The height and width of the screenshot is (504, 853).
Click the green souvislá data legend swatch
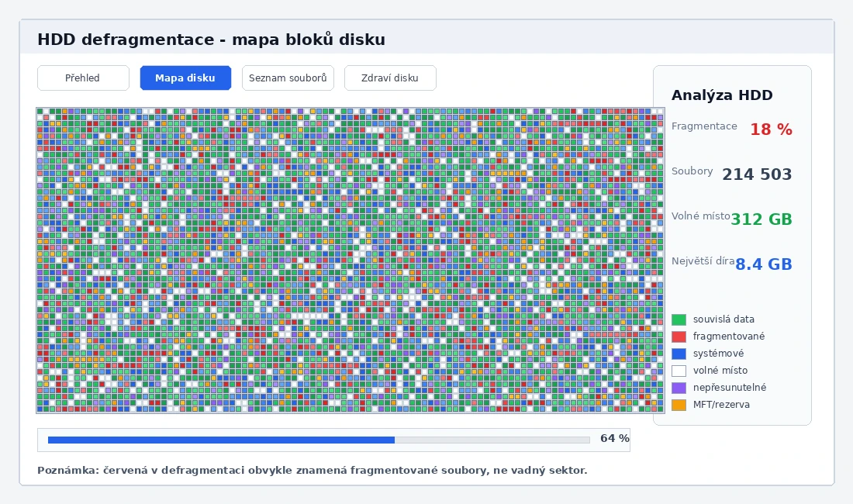(679, 319)
